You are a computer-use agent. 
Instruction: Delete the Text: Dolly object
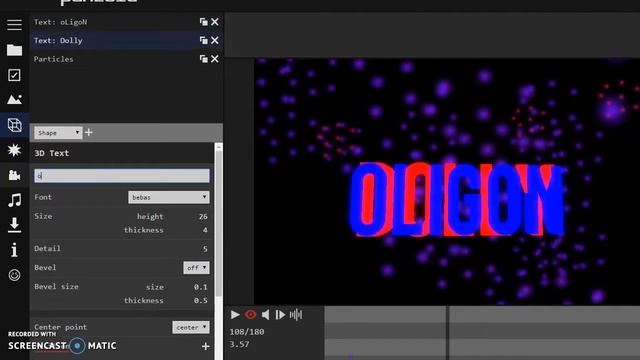(x=215, y=40)
